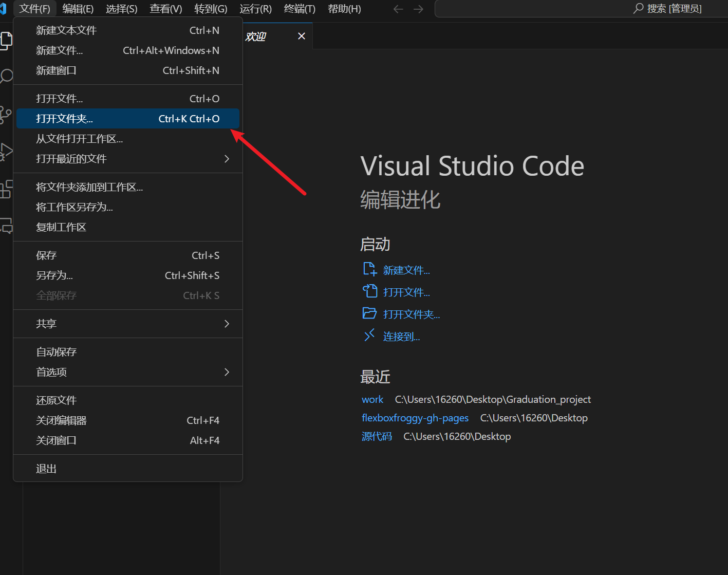Click the VS Code logo icon
728x575 pixels.
coord(3,9)
